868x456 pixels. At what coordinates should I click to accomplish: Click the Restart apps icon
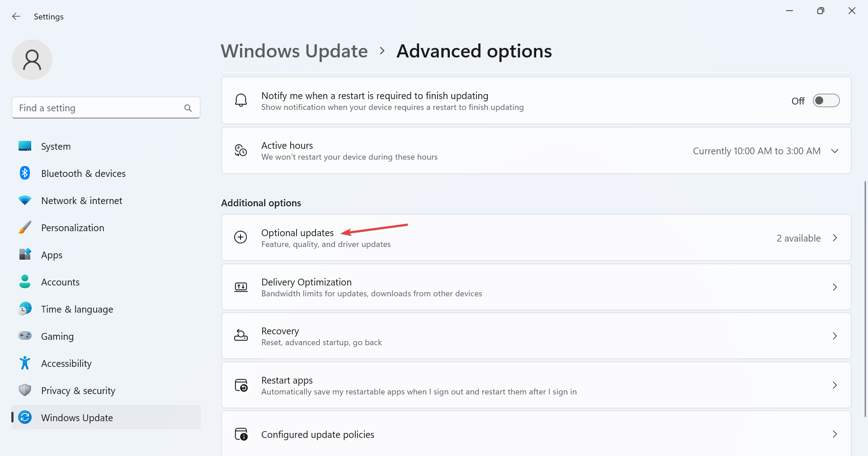coord(241,385)
